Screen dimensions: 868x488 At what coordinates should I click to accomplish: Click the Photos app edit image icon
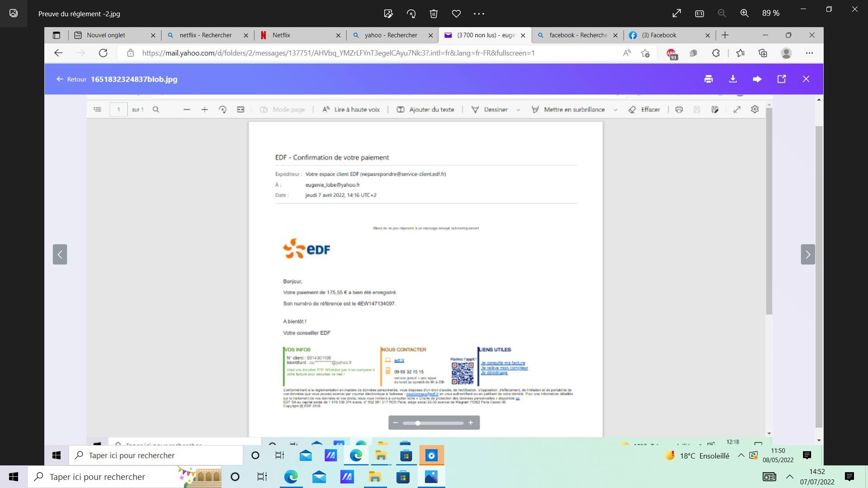point(388,14)
